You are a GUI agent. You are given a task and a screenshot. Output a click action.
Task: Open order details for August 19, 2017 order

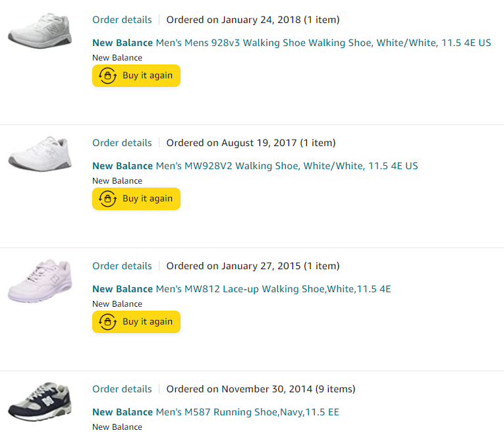[122, 143]
